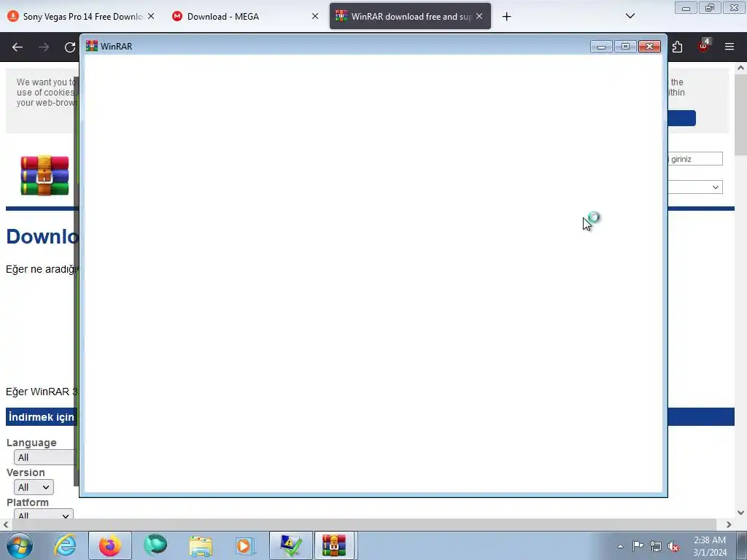This screenshot has height=560, width=747.
Task: Open Windows Media Player from taskbar
Action: [x=246, y=545]
